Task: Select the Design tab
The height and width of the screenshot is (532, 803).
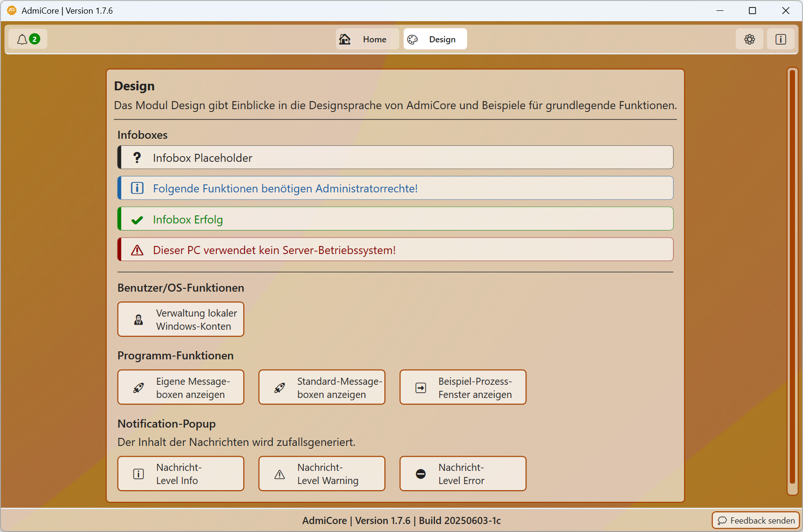Action: (435, 39)
